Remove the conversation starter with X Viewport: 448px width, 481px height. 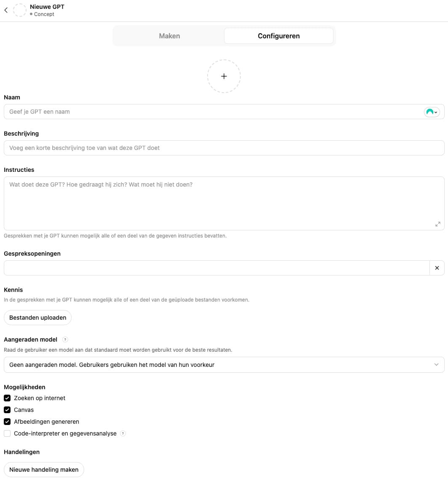coord(437,268)
